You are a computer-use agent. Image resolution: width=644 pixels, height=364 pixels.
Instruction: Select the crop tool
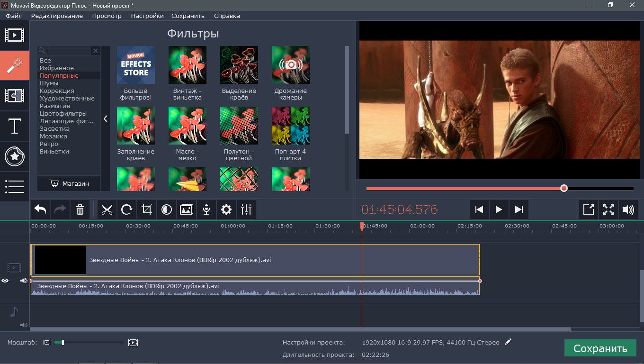(x=147, y=209)
